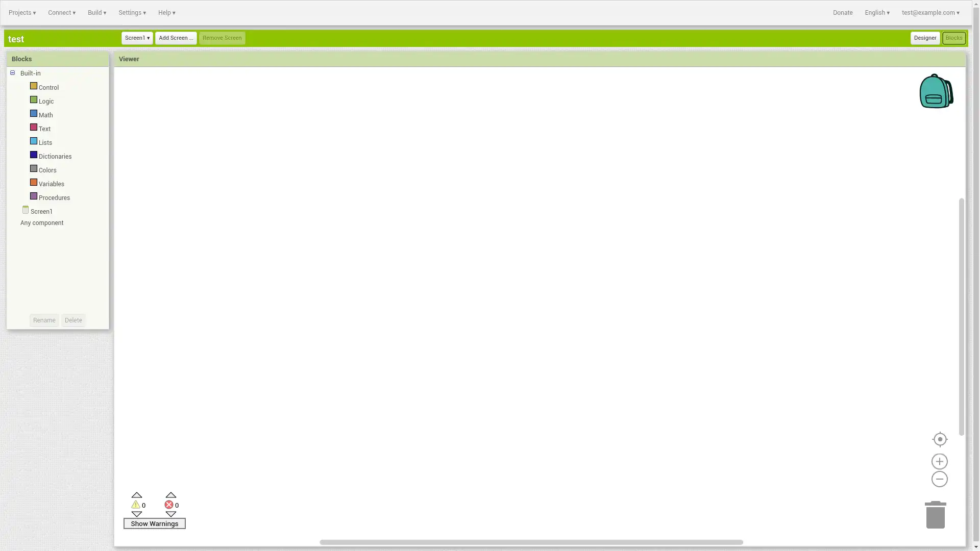This screenshot has height=551, width=980.
Task: Open the Build menu
Action: (97, 12)
